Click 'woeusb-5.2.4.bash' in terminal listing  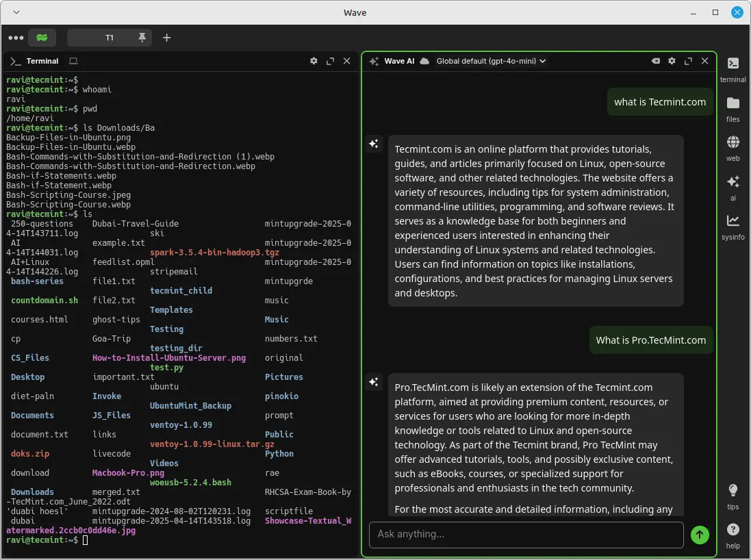[190, 483]
